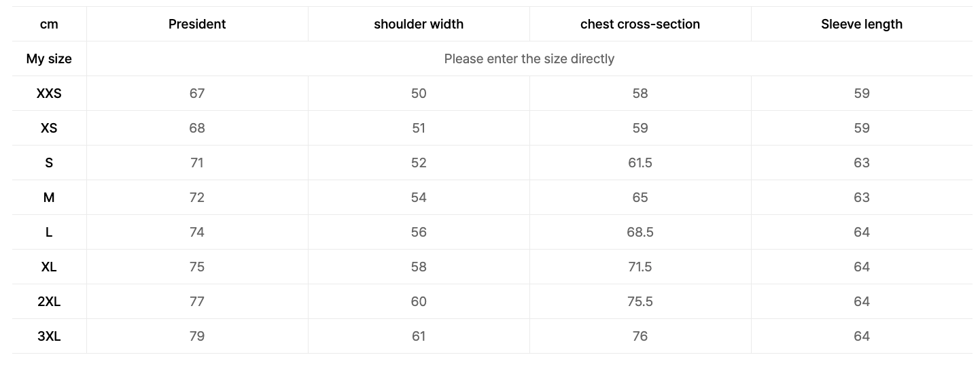Screen dimensions: 980x370
Task: Click the 75.5 chest value for 2XL
Action: point(640,302)
